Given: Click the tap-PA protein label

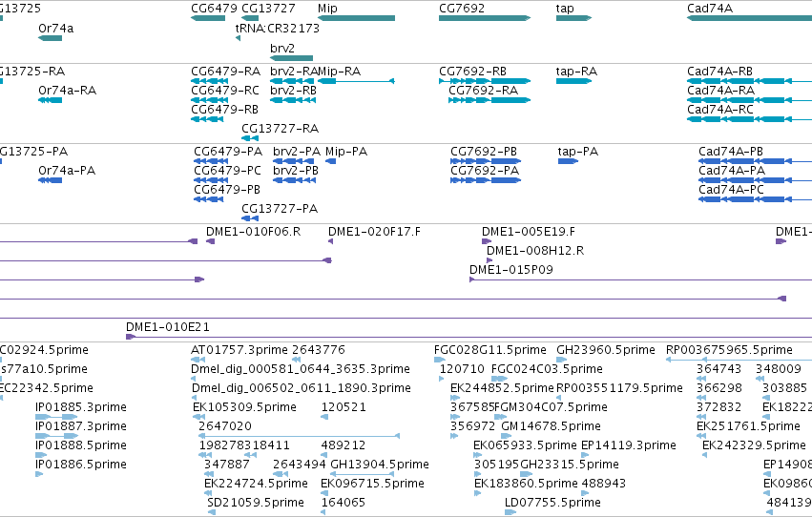Looking at the screenshot, I should coord(578,151).
